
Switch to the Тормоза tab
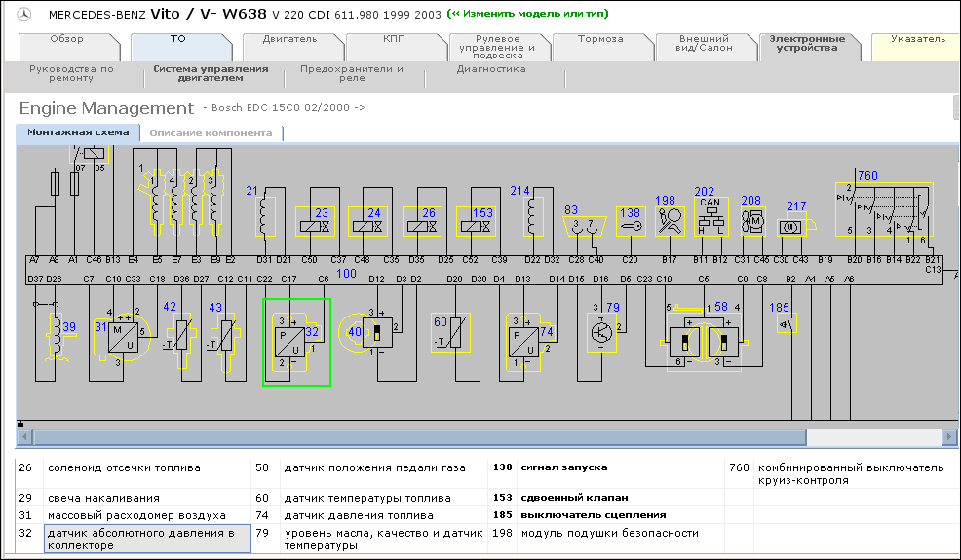pyautogui.click(x=600, y=40)
